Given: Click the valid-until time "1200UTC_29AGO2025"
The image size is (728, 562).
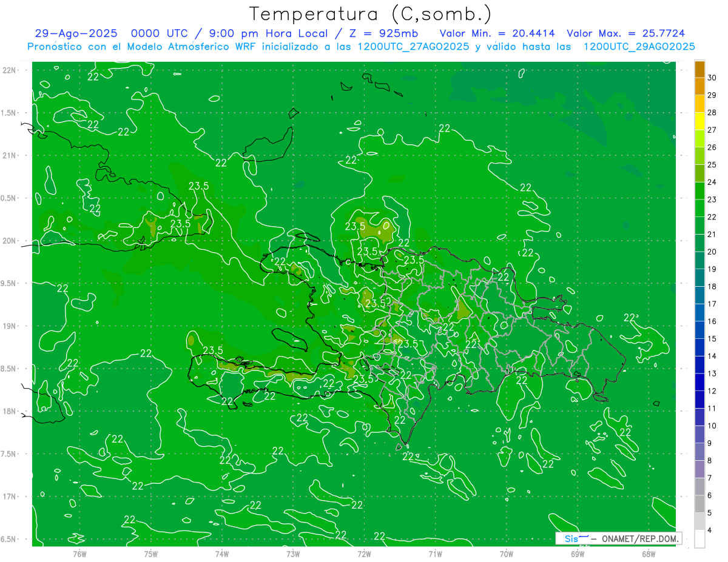Looking at the screenshot, I should coord(639,47).
